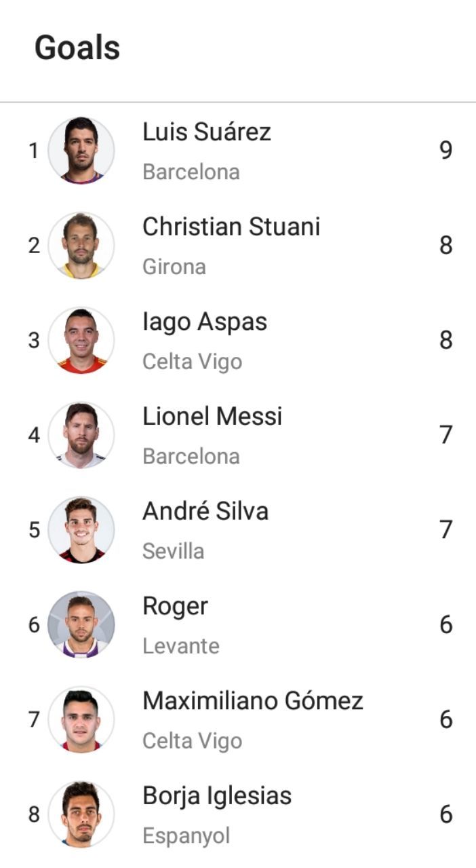Click the Borja Iglesias name

point(217,795)
